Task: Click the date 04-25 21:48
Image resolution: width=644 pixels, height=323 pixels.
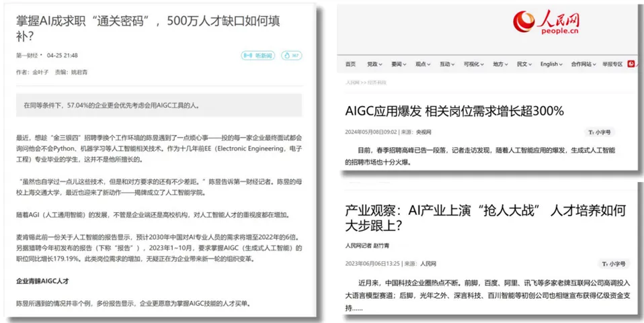Action: [62, 56]
